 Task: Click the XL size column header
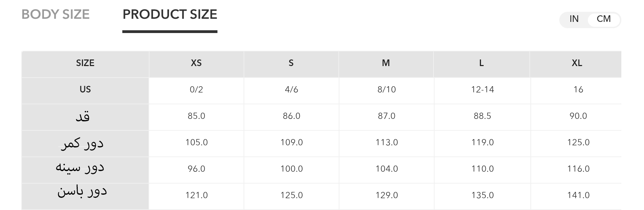577,63
